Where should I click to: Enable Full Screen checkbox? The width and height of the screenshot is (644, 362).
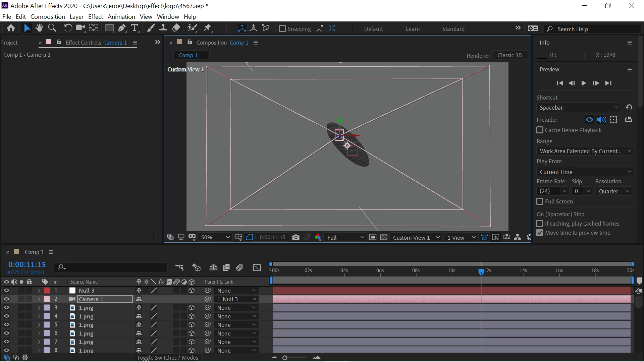[x=540, y=201]
